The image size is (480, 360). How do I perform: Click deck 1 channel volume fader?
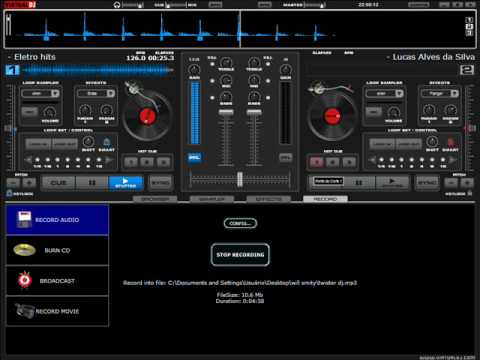coord(226,113)
